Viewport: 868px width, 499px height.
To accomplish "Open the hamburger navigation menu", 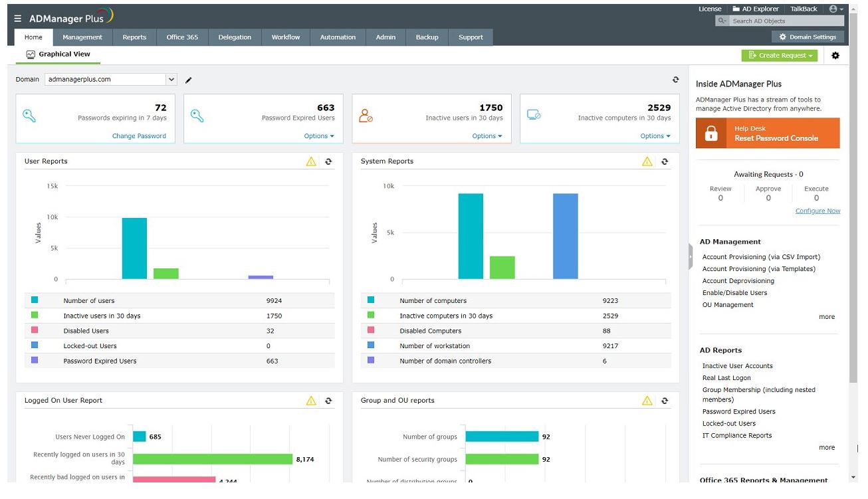I will pyautogui.click(x=18, y=19).
